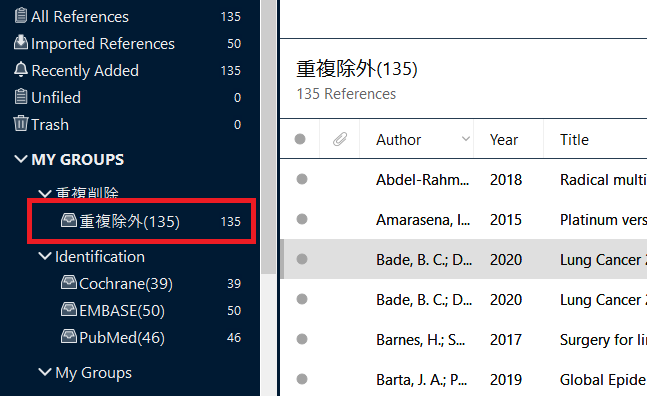Toggle read status for Barta 2019
The height and width of the screenshot is (396, 647).
click(302, 379)
